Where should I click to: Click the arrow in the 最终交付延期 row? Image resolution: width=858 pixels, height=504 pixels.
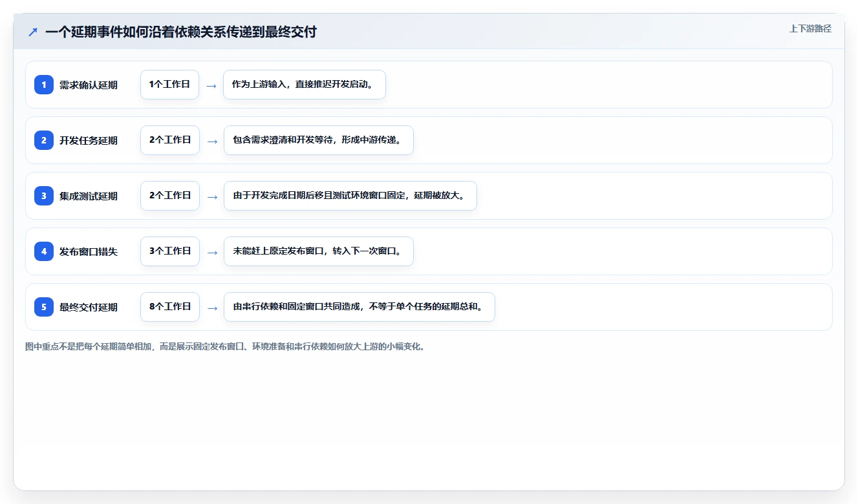pos(211,308)
